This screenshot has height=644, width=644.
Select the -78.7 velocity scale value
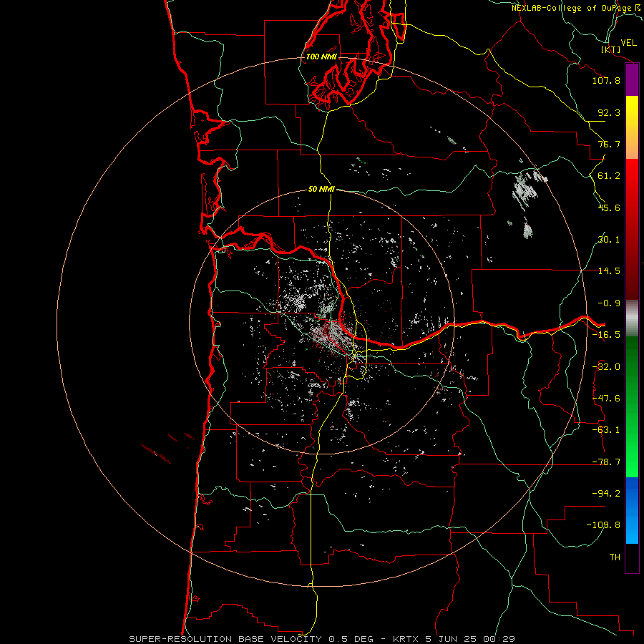(x=606, y=462)
